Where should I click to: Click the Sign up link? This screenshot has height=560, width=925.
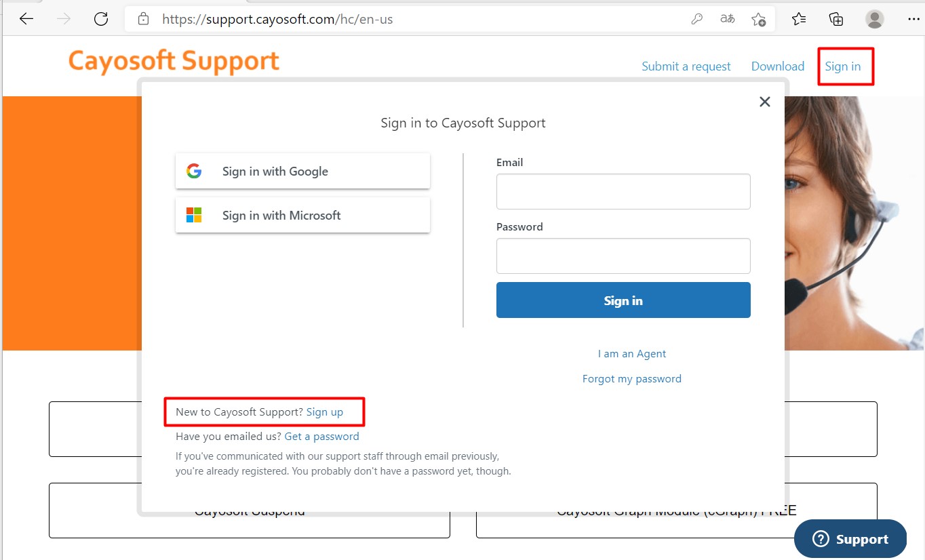point(325,412)
